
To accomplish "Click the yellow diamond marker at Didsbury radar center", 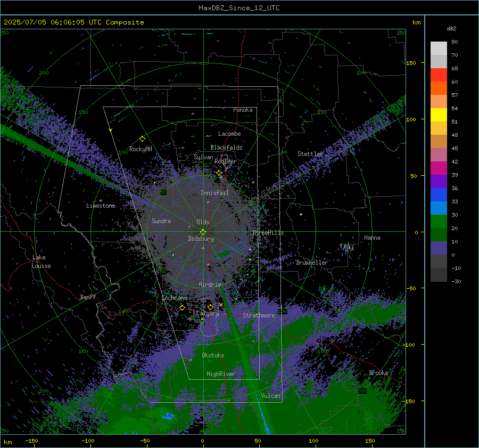I will tap(203, 232).
